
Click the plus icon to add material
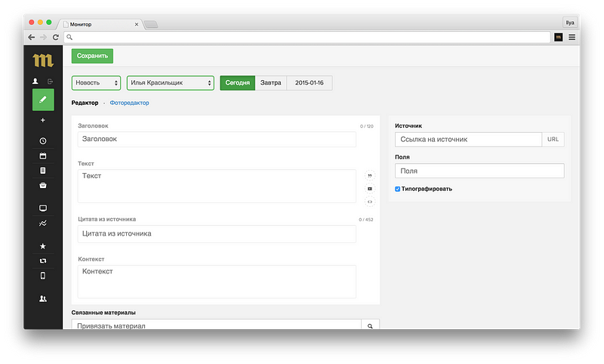coord(43,120)
